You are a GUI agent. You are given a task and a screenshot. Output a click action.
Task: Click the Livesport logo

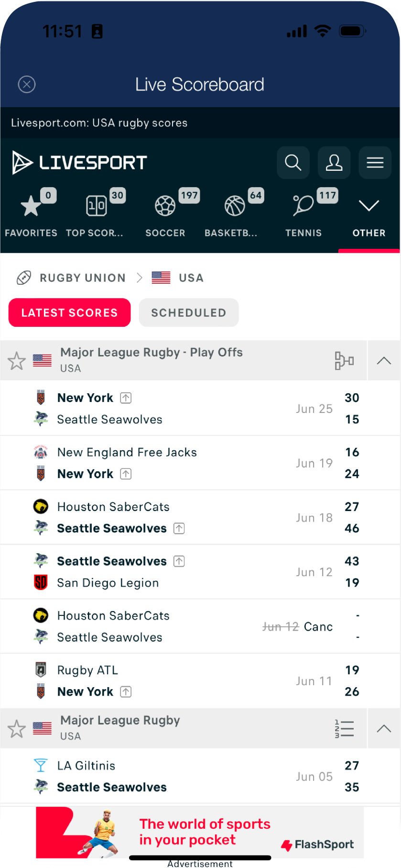click(x=79, y=163)
